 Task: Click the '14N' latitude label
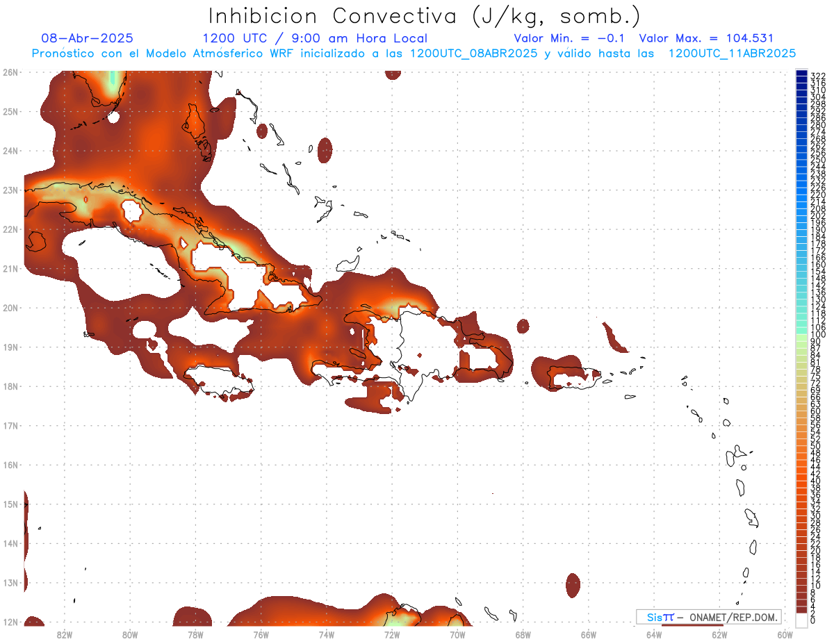(x=10, y=543)
